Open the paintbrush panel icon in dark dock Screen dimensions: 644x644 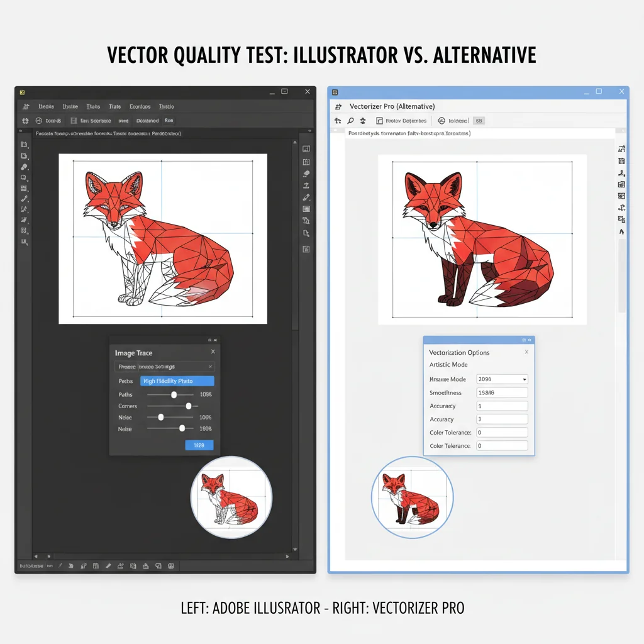point(306,197)
